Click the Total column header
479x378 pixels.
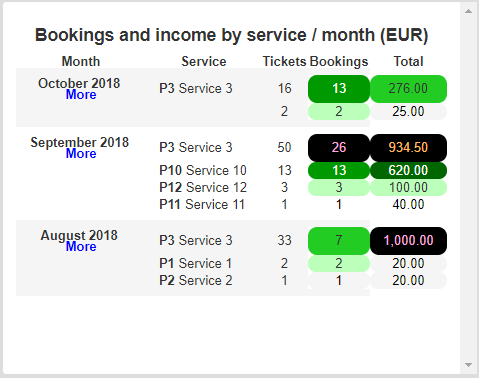(408, 62)
